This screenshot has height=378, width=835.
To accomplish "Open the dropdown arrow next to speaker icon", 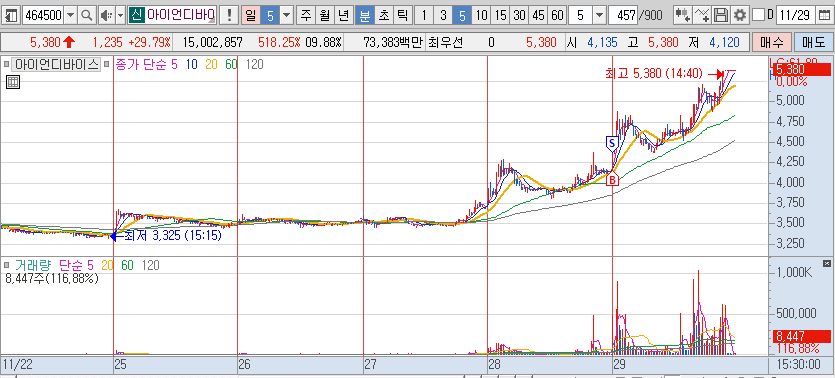I will click(120, 15).
